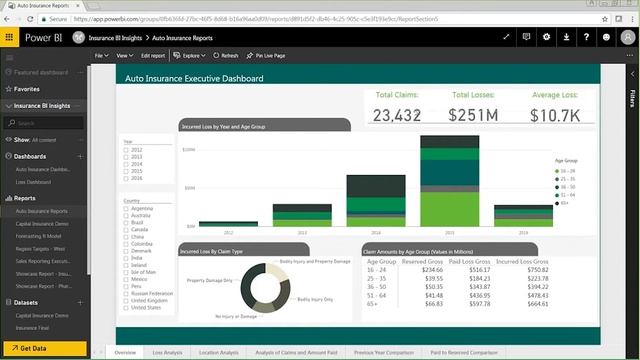
Task: Check the 2014 year filter
Action: (x=126, y=164)
